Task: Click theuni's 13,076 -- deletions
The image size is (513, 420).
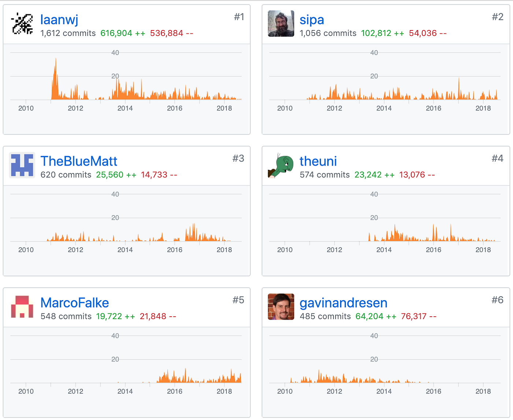Action: pos(417,175)
